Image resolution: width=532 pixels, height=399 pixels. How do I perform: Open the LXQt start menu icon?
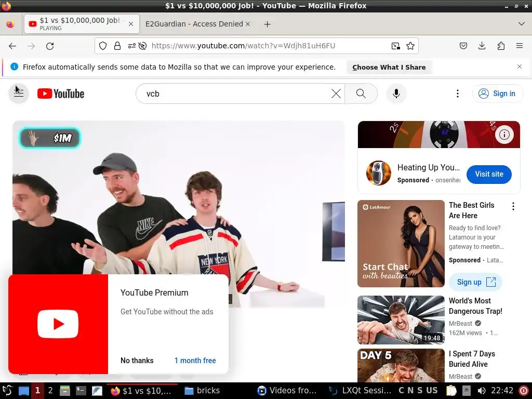click(x=7, y=391)
